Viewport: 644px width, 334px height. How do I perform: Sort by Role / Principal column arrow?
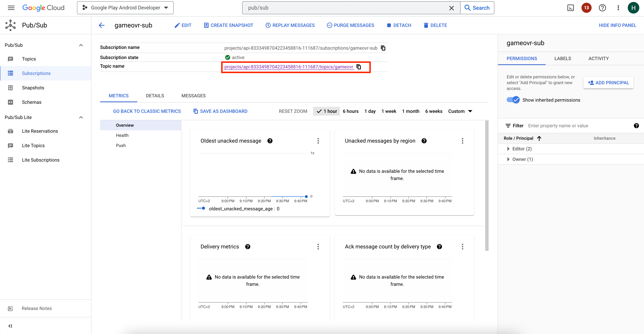click(x=539, y=138)
